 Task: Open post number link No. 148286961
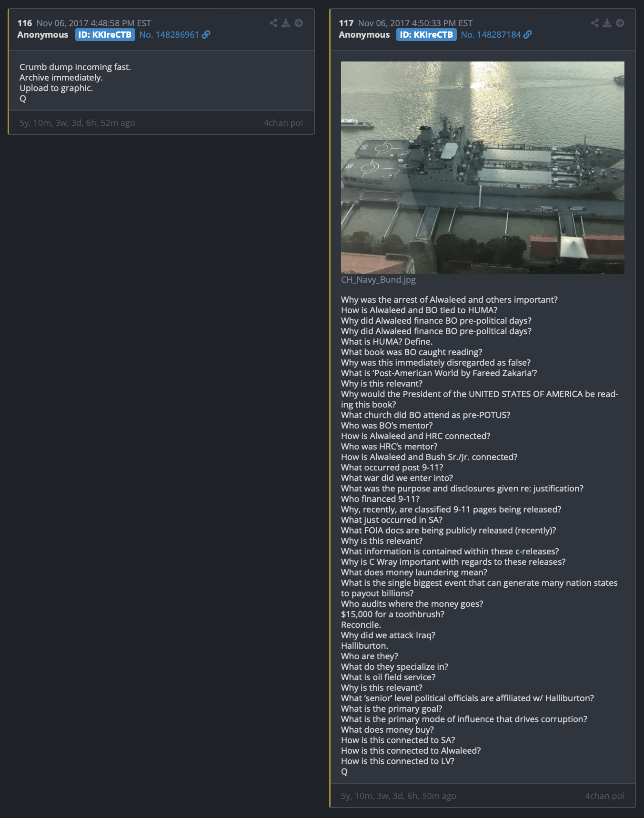tap(169, 34)
